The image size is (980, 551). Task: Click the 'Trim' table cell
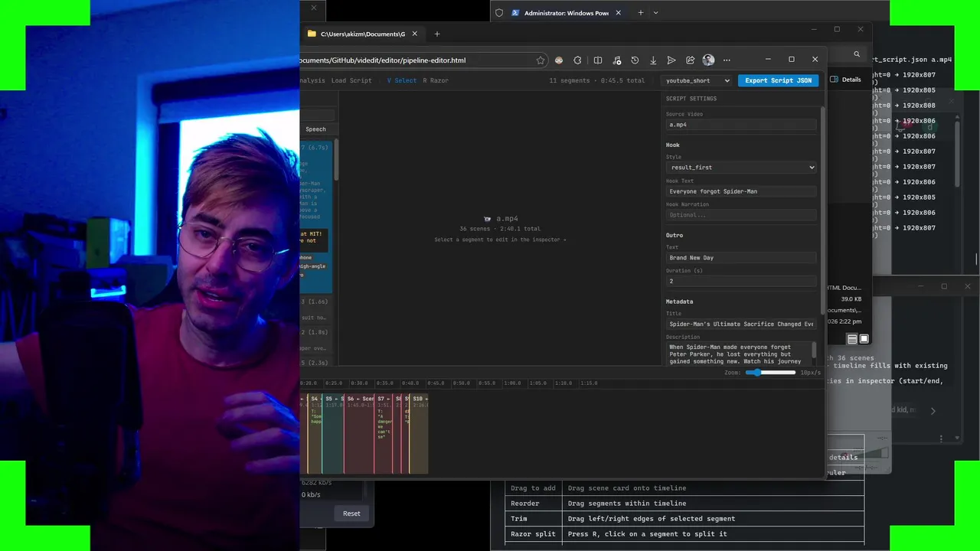533,519
